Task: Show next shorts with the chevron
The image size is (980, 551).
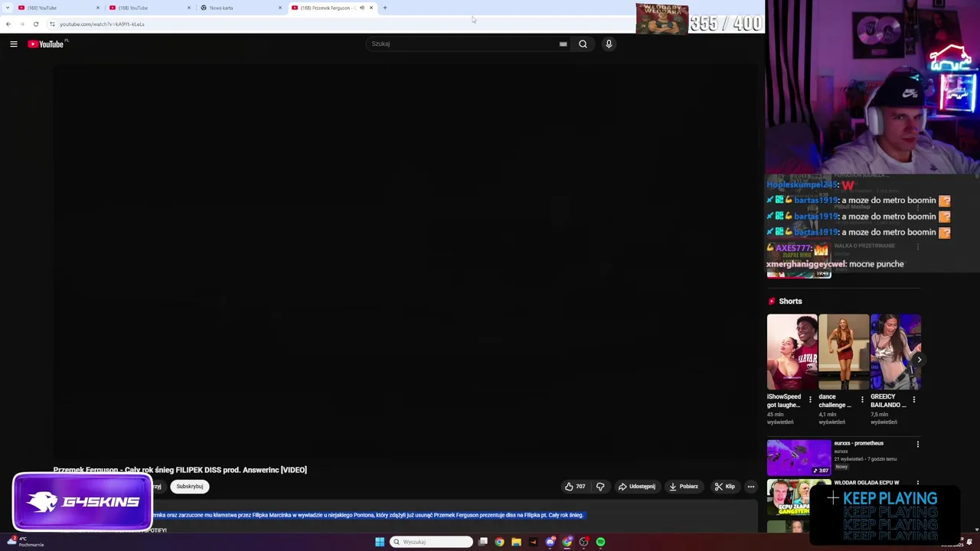Action: [x=919, y=360]
